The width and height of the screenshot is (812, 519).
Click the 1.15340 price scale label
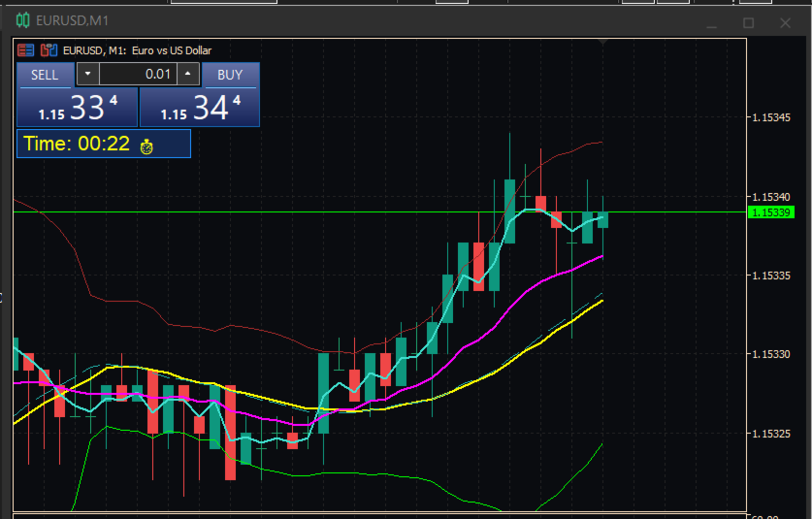click(771, 197)
